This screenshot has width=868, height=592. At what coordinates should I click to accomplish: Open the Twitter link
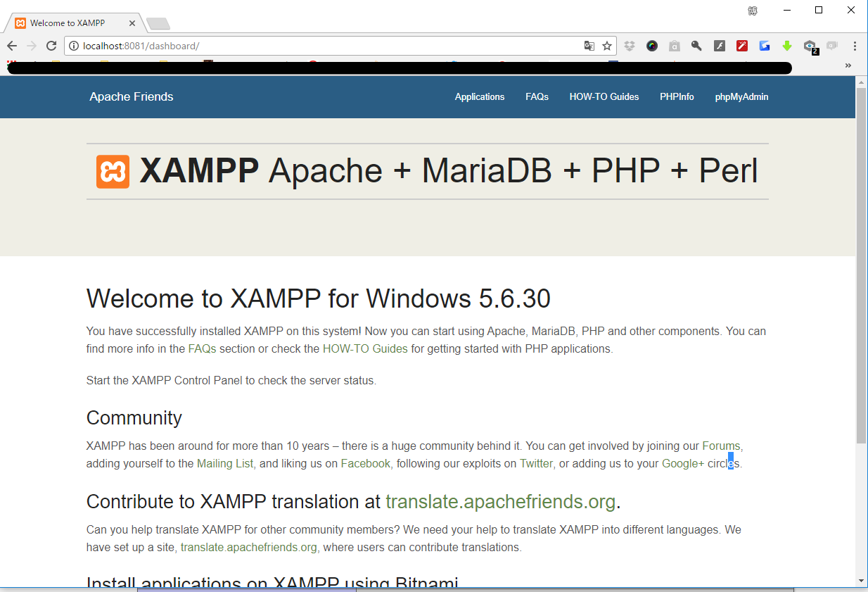537,463
